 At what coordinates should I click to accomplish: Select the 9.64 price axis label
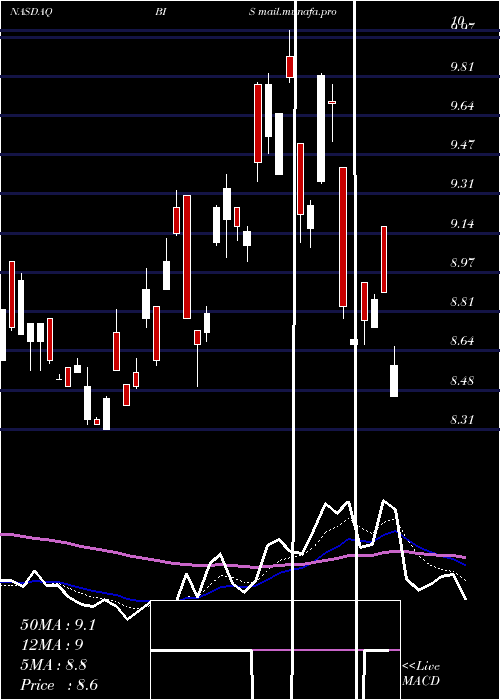(x=462, y=106)
